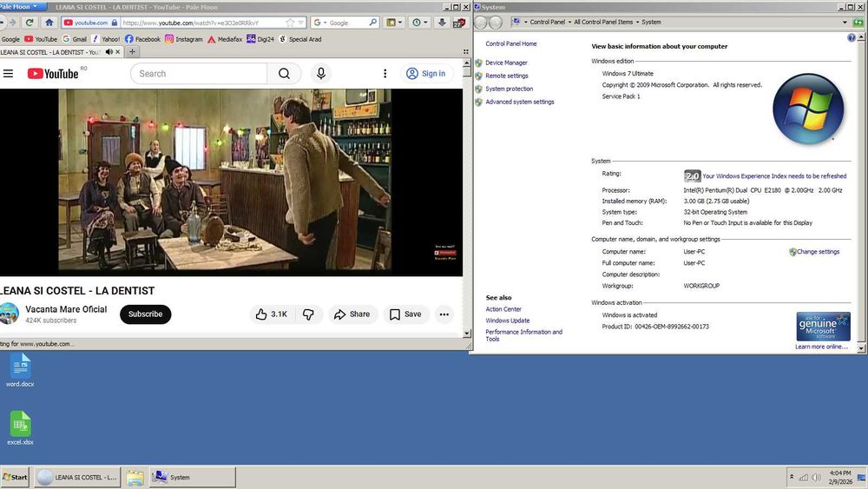Open Remote settings link
The image size is (868, 489).
[x=507, y=76]
